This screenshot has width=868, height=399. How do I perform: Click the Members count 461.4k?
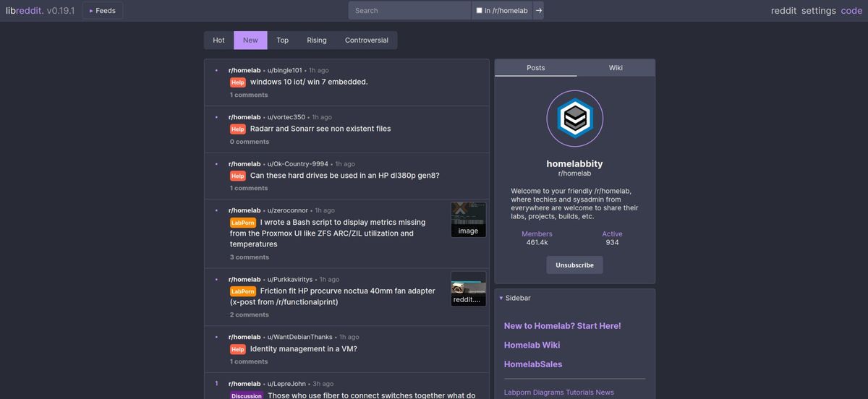(x=537, y=242)
